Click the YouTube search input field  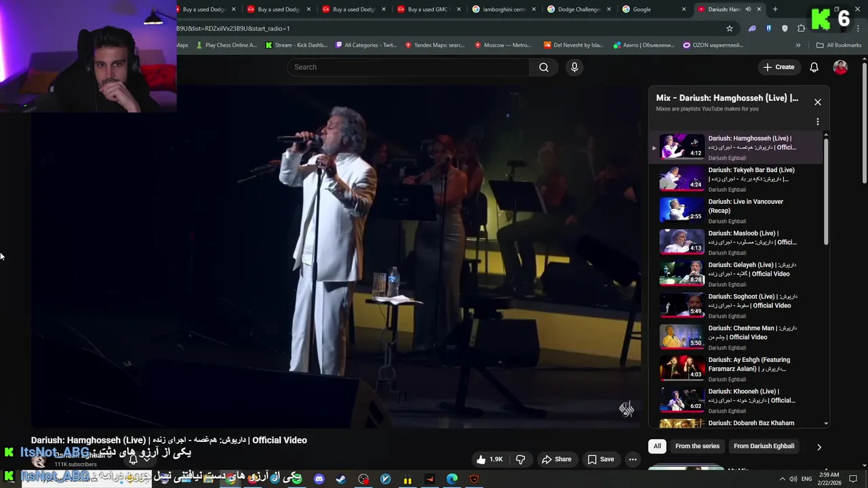pos(409,67)
